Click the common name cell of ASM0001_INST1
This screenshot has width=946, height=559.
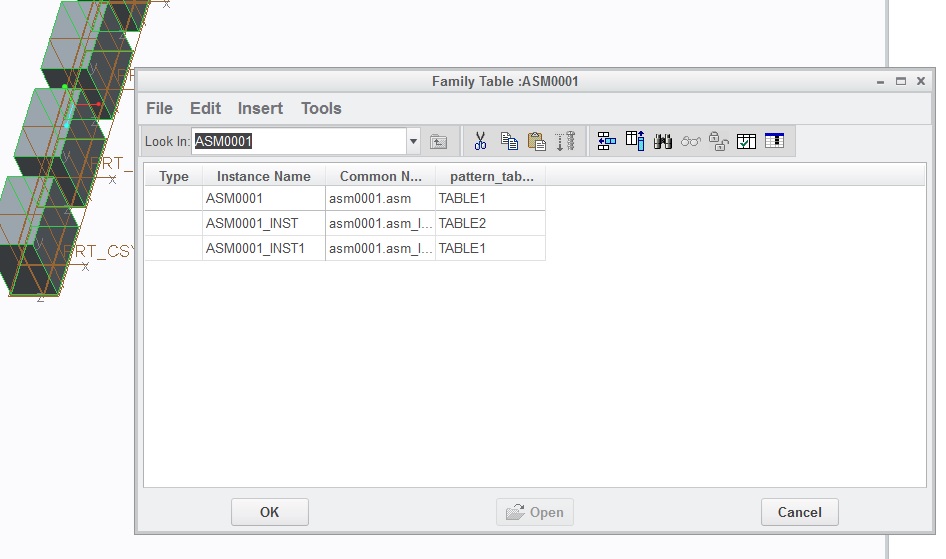(x=380, y=248)
